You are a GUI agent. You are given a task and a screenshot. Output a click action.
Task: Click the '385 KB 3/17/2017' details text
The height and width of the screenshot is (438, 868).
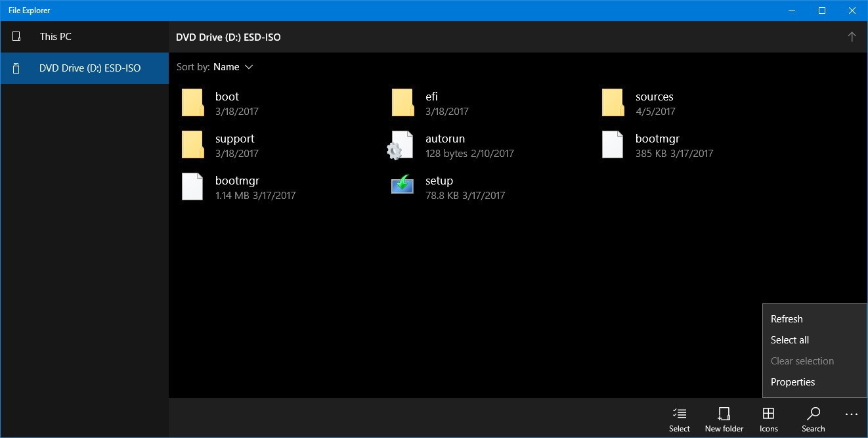point(674,154)
